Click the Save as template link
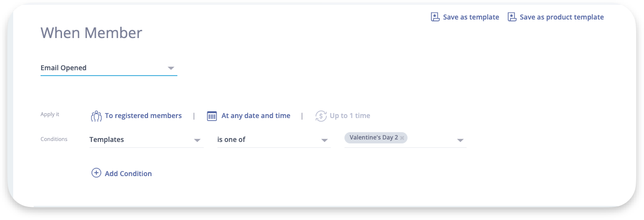 (471, 17)
